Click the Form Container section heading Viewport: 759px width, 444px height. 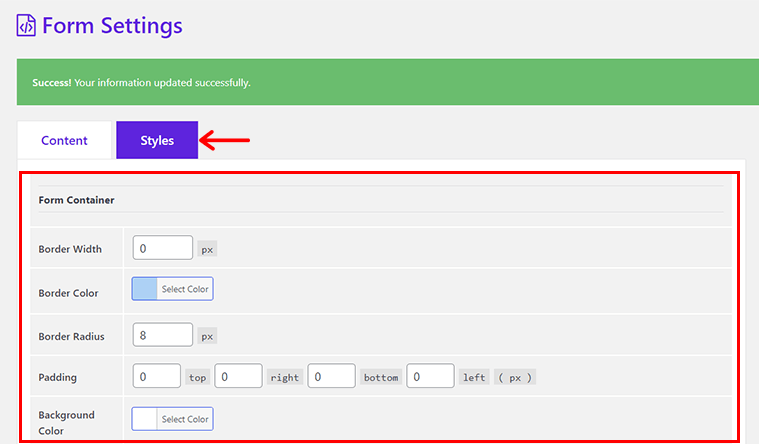76,200
